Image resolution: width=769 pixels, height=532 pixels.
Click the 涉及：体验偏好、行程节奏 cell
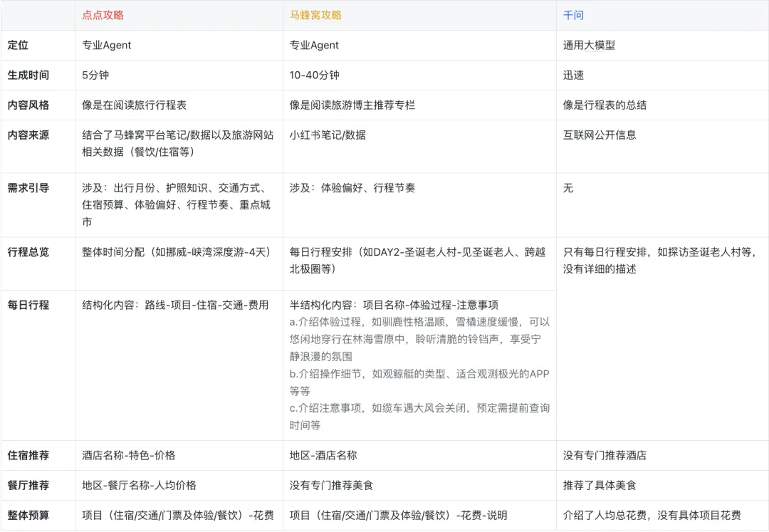point(352,188)
